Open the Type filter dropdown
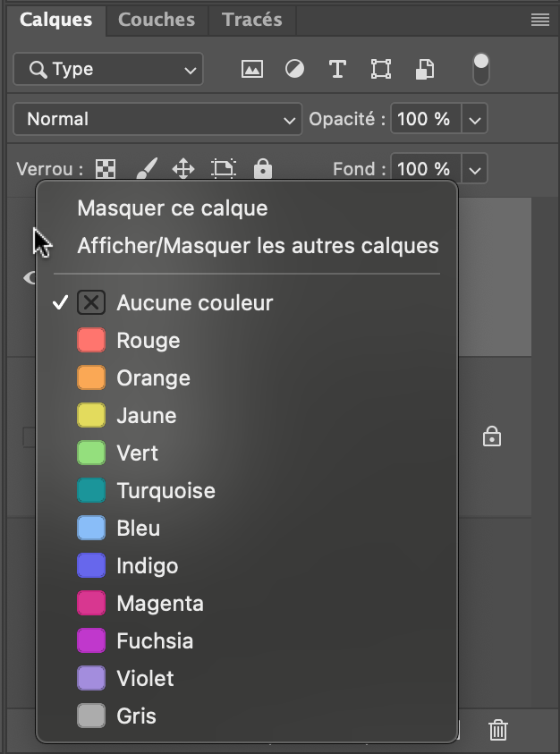 107,69
